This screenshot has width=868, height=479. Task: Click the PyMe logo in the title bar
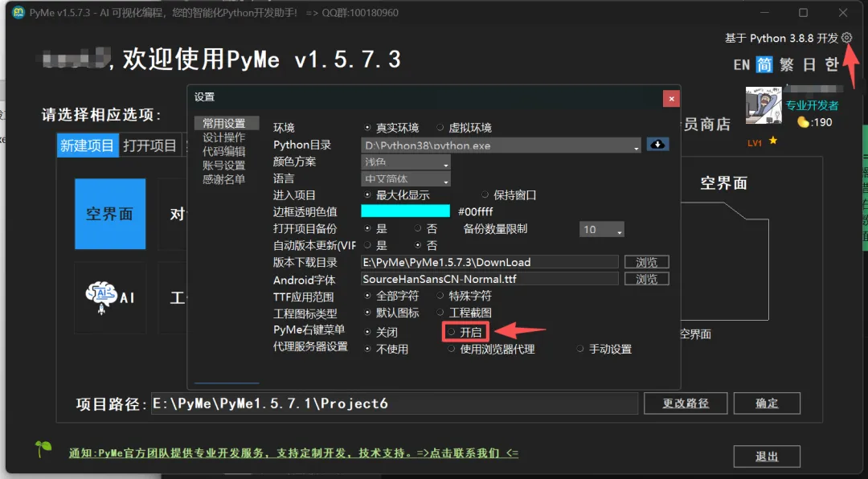[x=18, y=12]
